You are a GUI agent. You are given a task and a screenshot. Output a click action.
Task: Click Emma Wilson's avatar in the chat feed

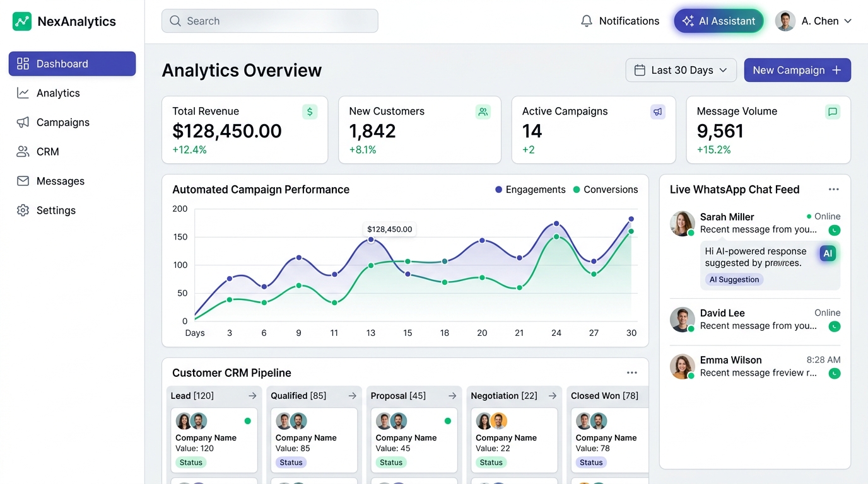tap(682, 367)
